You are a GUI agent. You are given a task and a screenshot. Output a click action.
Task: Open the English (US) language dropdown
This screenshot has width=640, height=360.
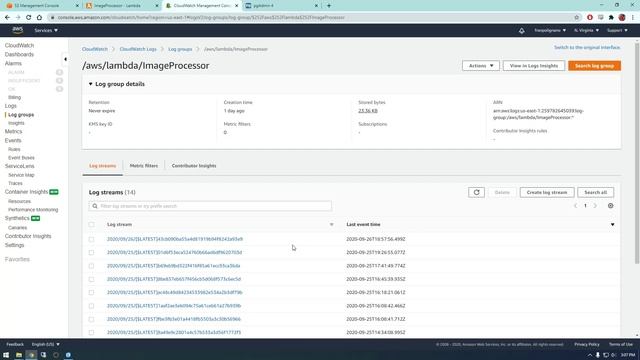point(45,344)
